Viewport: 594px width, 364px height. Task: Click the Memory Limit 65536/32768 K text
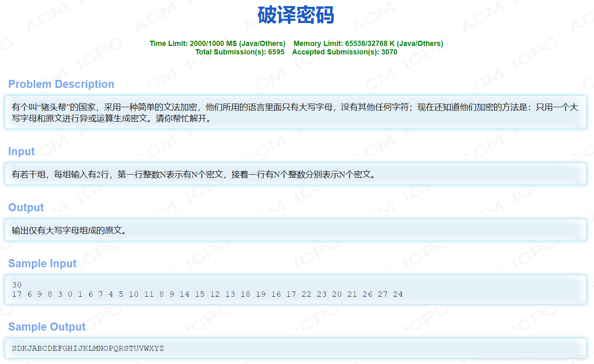[368, 44]
